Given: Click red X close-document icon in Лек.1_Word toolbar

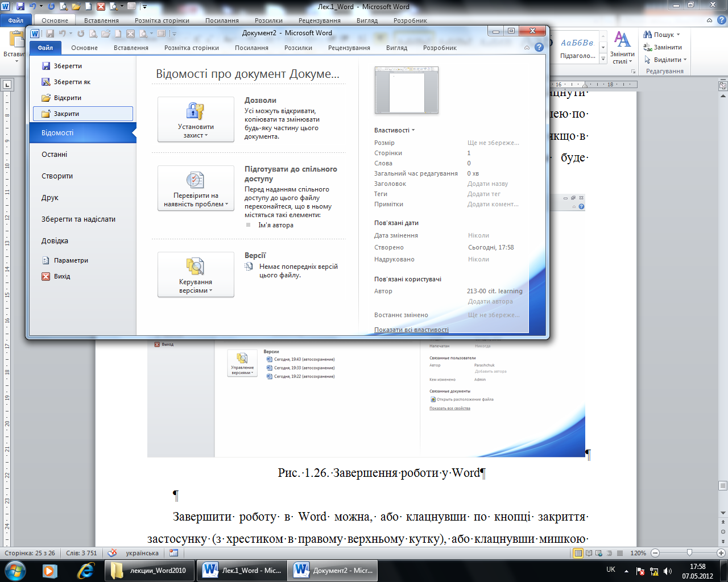Looking at the screenshot, I should 101,7.
